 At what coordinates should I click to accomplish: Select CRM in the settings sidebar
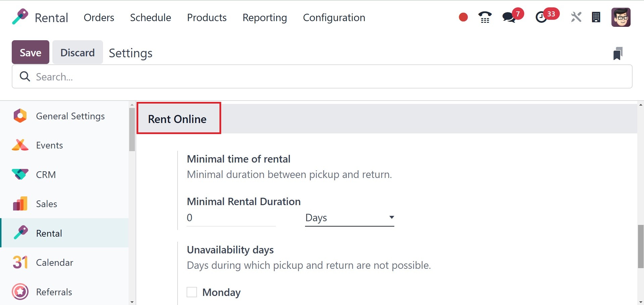click(46, 175)
